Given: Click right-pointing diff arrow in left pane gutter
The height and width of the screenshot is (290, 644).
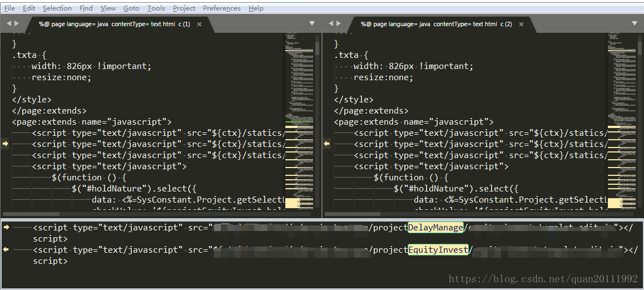Looking at the screenshot, I should (x=6, y=144).
